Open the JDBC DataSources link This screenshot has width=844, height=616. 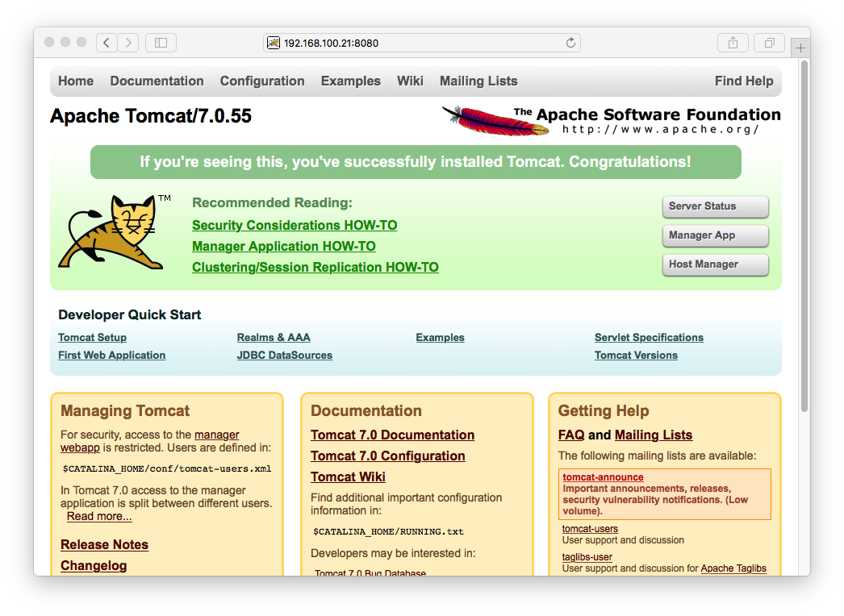[284, 355]
